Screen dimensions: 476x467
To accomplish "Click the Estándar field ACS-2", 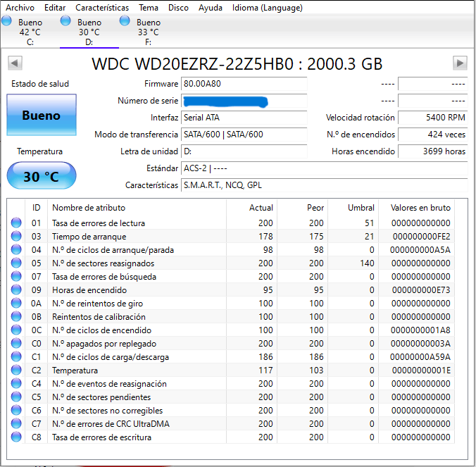I will click(x=324, y=168).
